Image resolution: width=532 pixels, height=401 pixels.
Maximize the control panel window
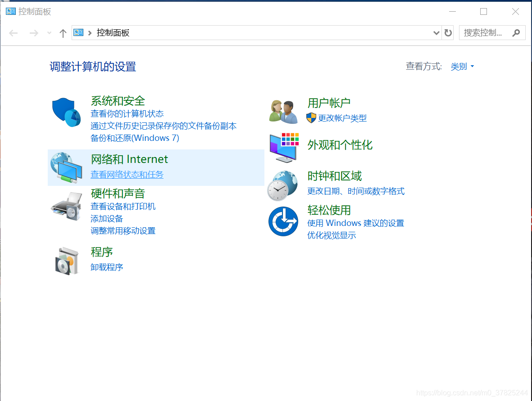click(x=483, y=12)
